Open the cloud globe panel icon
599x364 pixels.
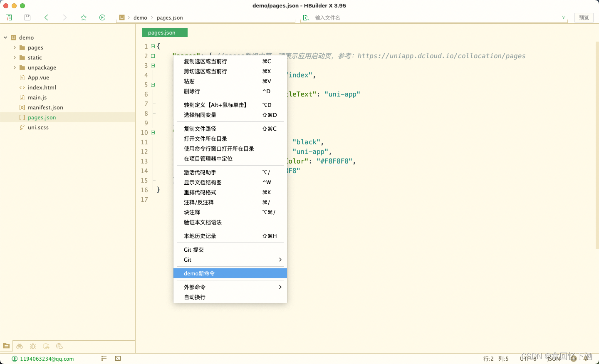[x=59, y=346]
